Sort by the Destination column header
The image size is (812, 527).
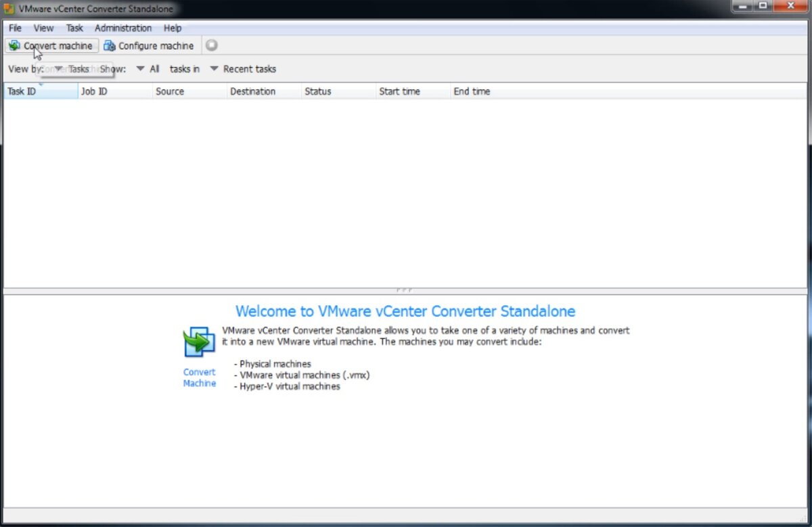[264, 91]
